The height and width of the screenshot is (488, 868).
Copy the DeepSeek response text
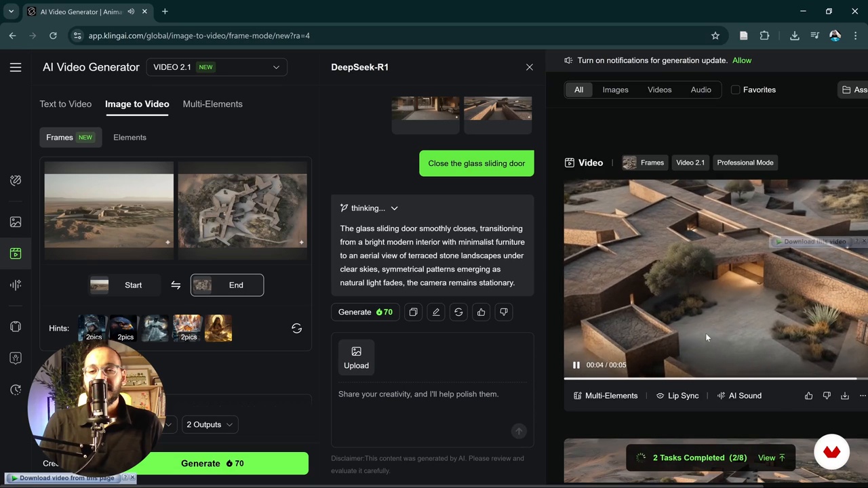pyautogui.click(x=413, y=312)
